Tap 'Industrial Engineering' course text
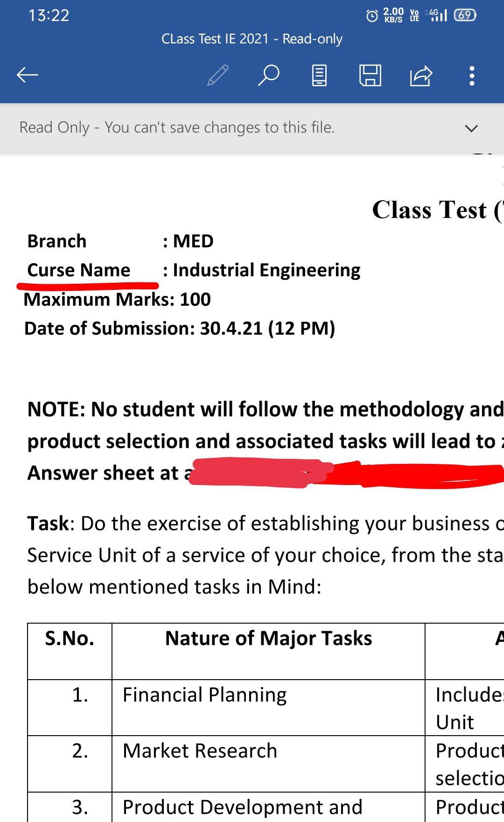Viewport: 504px width, 822px height. pos(266,270)
